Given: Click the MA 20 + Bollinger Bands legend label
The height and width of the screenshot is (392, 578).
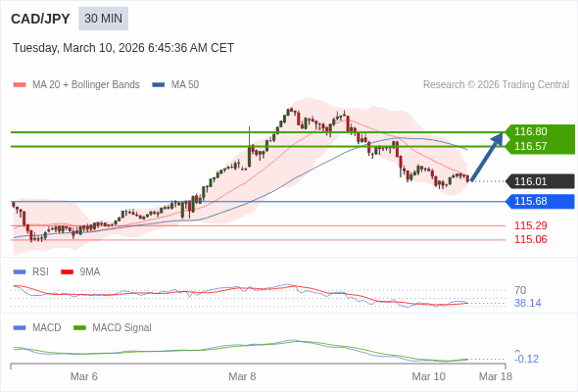Looking at the screenshot, I should 86,85.
